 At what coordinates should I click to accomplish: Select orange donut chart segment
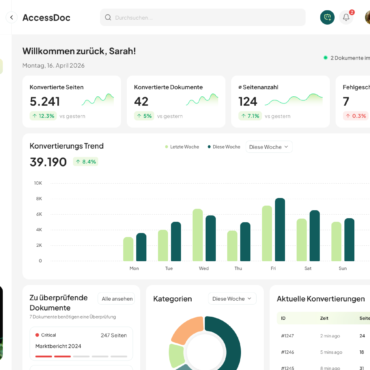(x=187, y=330)
